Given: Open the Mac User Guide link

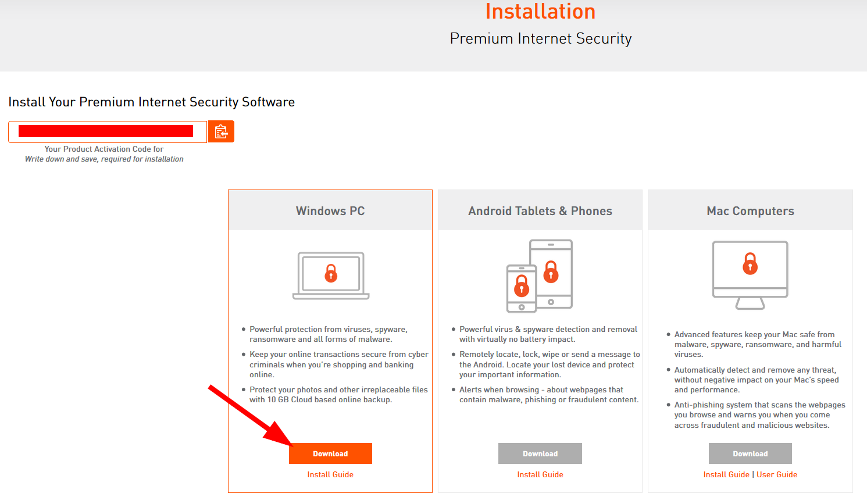Looking at the screenshot, I should click(x=777, y=474).
